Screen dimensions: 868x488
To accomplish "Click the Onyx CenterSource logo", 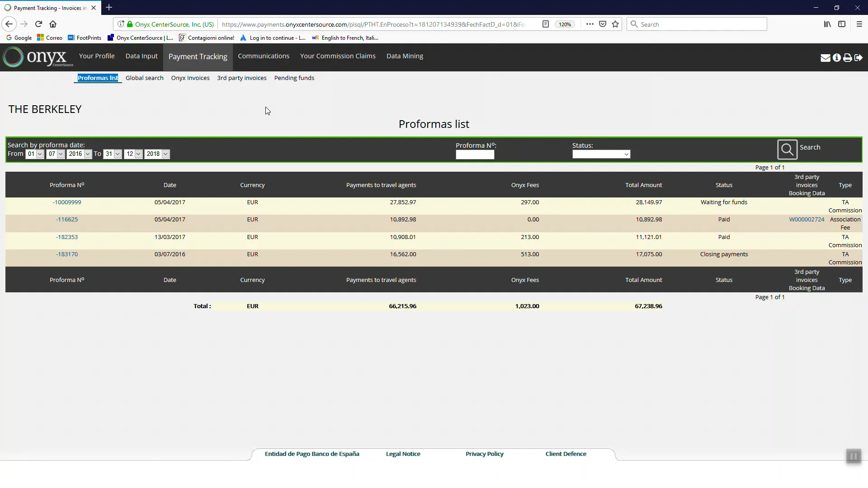I will coord(38,57).
